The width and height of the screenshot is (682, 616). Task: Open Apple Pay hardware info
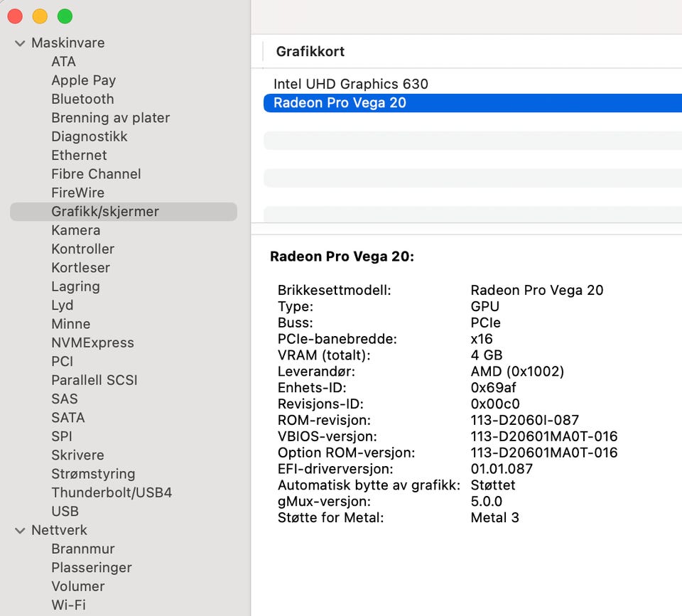pyautogui.click(x=84, y=80)
